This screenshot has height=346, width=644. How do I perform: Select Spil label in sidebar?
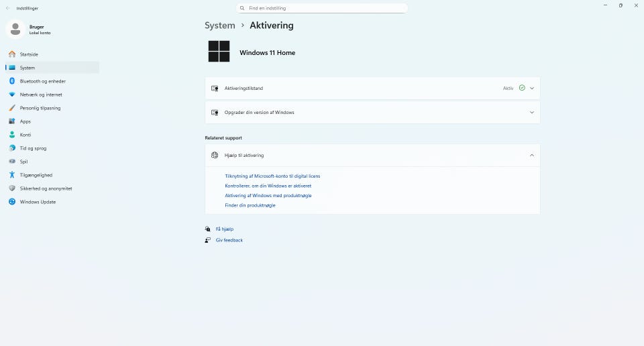(24, 162)
